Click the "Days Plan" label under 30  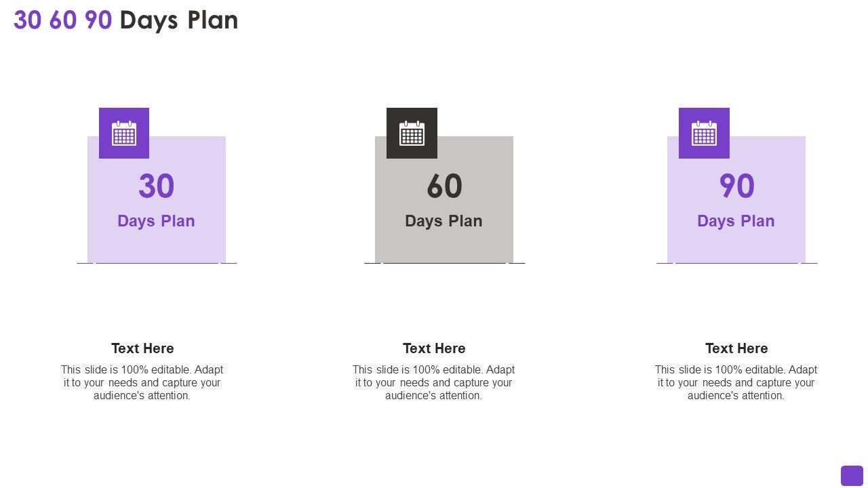pyautogui.click(x=156, y=221)
